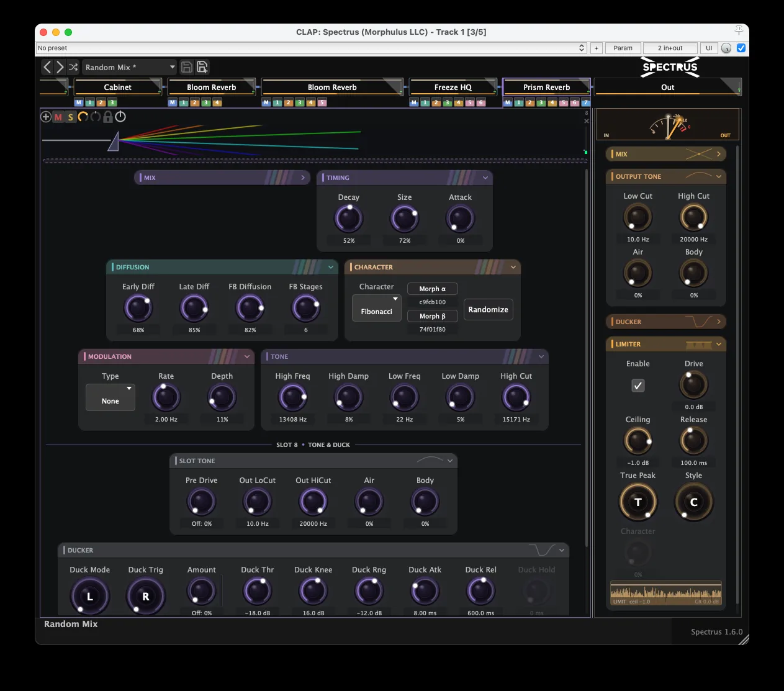The image size is (784, 691).
Task: Click the host round knob icon
Action: tap(726, 48)
